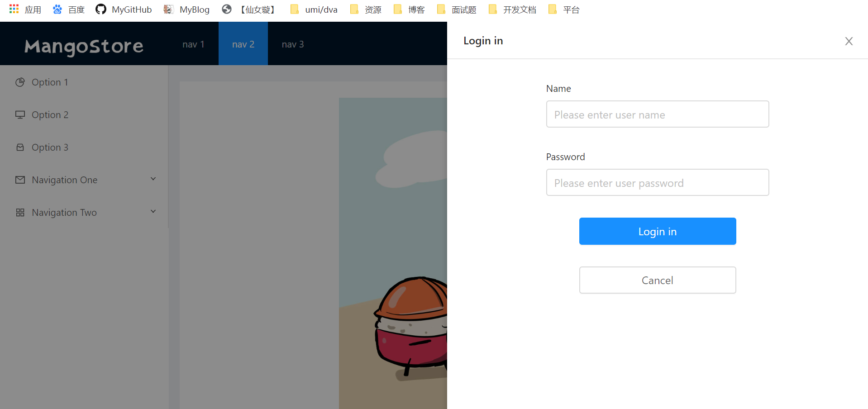Click the cartoon illustration image
868x409 pixels.
click(393, 253)
